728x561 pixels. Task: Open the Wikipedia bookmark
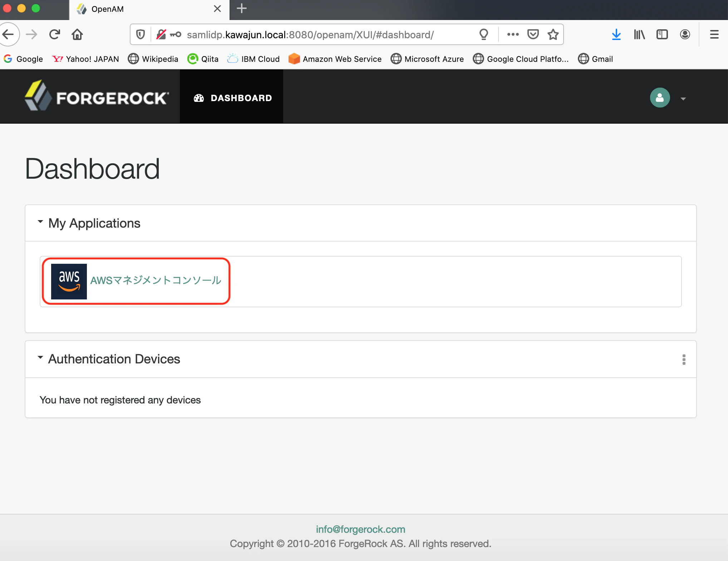[153, 59]
